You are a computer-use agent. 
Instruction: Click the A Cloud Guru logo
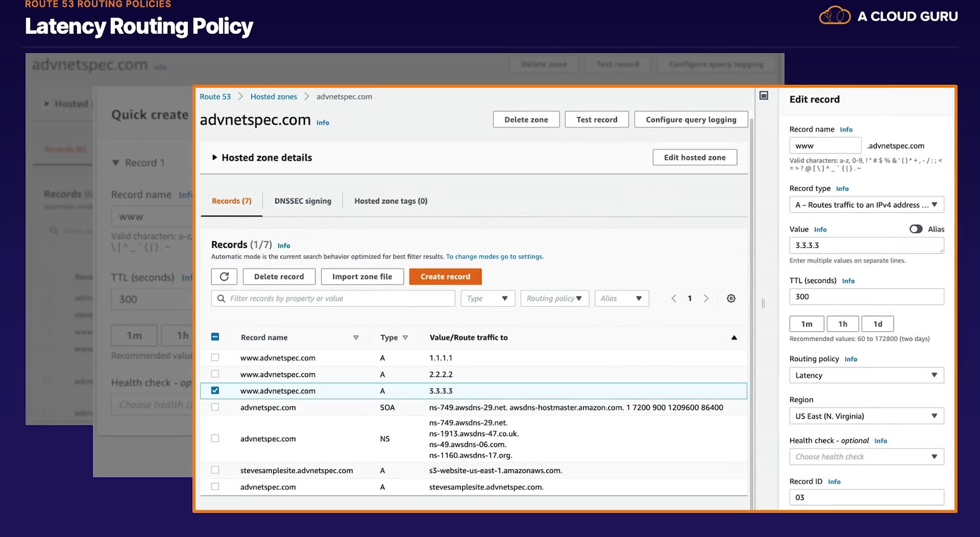click(x=888, y=16)
